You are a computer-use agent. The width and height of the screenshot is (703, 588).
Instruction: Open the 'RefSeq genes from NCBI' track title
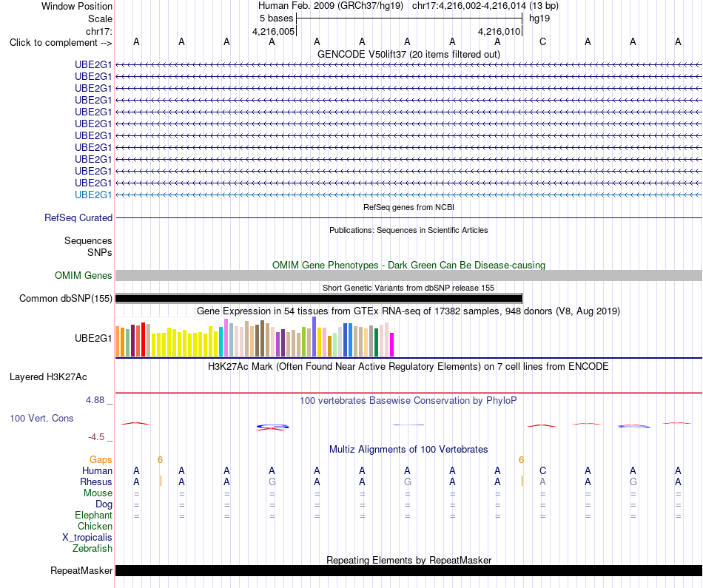tap(408, 208)
